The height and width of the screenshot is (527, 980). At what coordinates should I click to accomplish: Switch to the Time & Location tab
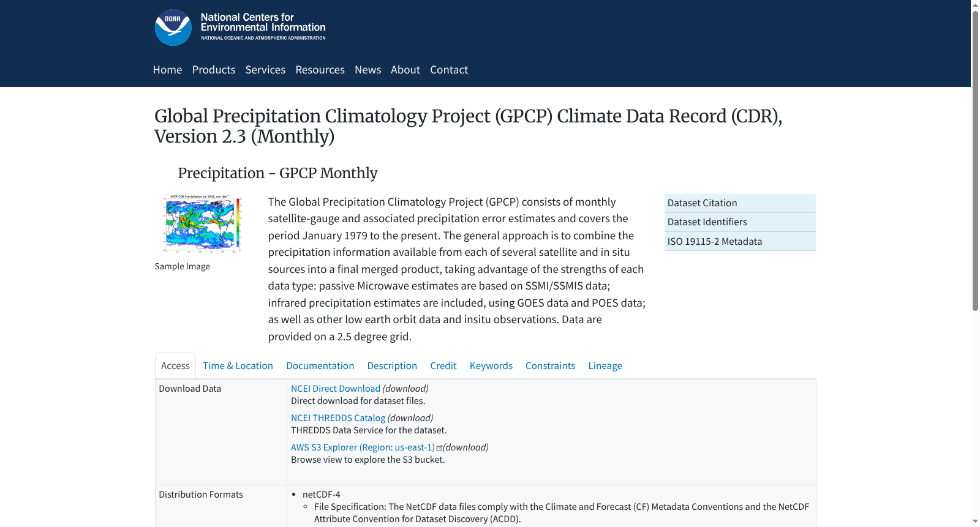pyautogui.click(x=238, y=365)
